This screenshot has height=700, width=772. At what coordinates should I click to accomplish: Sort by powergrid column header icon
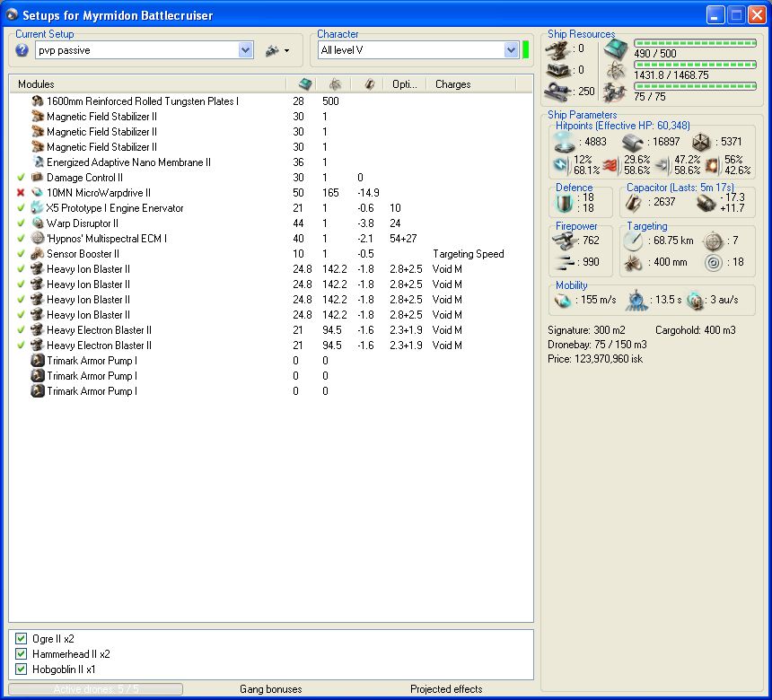tap(336, 84)
